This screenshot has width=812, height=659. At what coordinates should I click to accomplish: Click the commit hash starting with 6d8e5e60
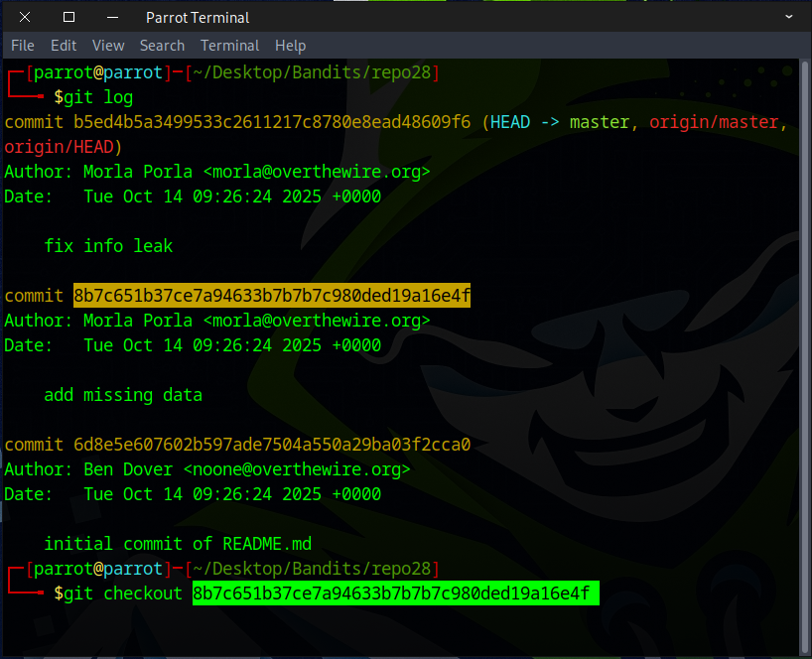point(271,445)
